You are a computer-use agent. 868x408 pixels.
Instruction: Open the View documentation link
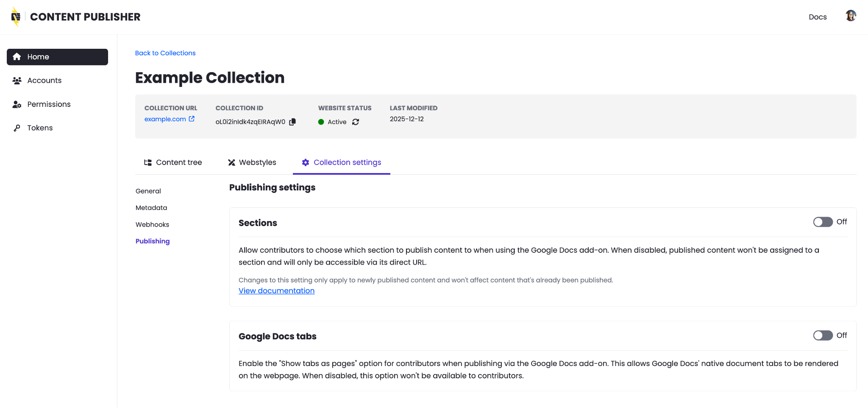coord(276,291)
